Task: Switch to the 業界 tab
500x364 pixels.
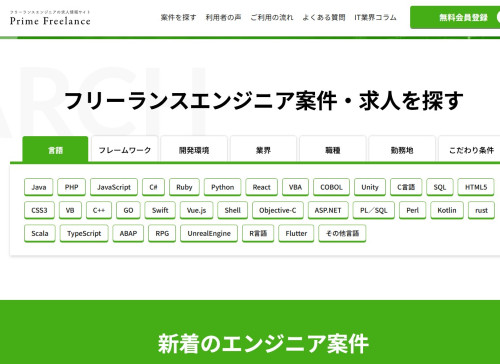Action: pos(263,150)
